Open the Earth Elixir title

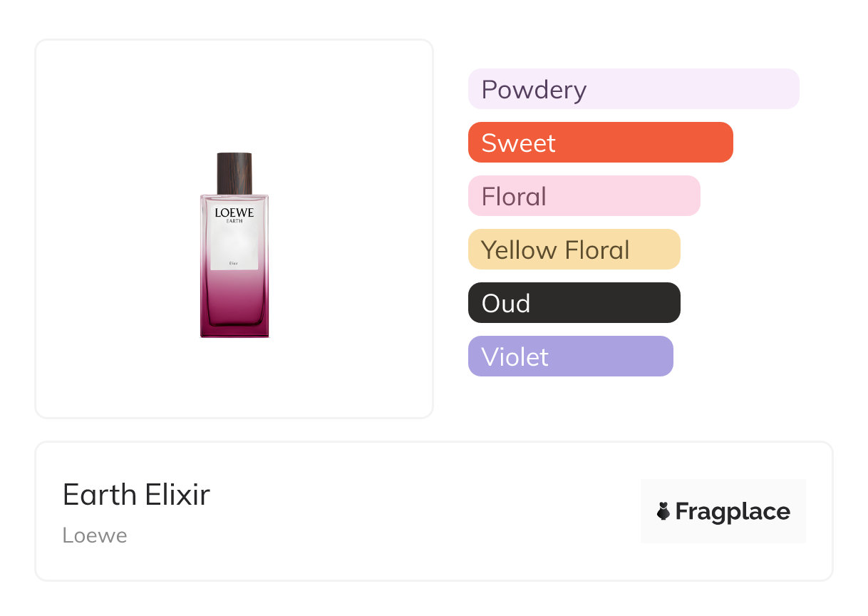click(x=136, y=495)
